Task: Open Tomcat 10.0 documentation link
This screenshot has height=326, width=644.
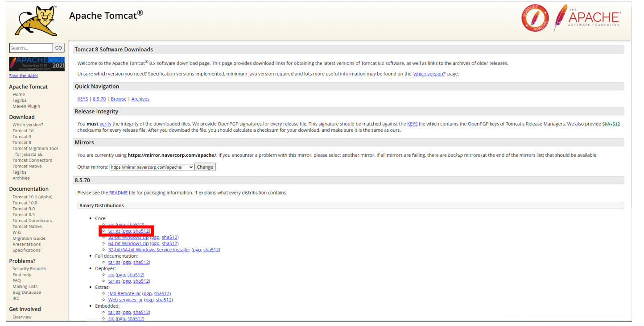Action: 25,203
